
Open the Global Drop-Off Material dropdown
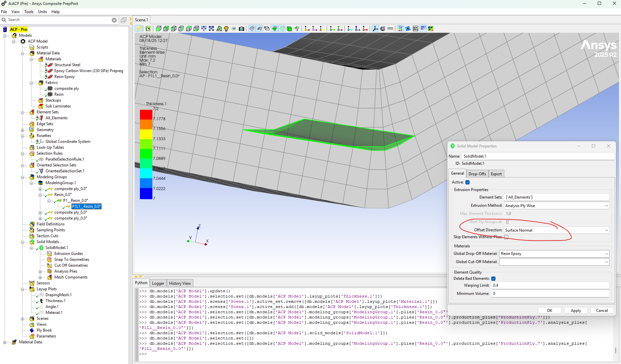coord(554,254)
